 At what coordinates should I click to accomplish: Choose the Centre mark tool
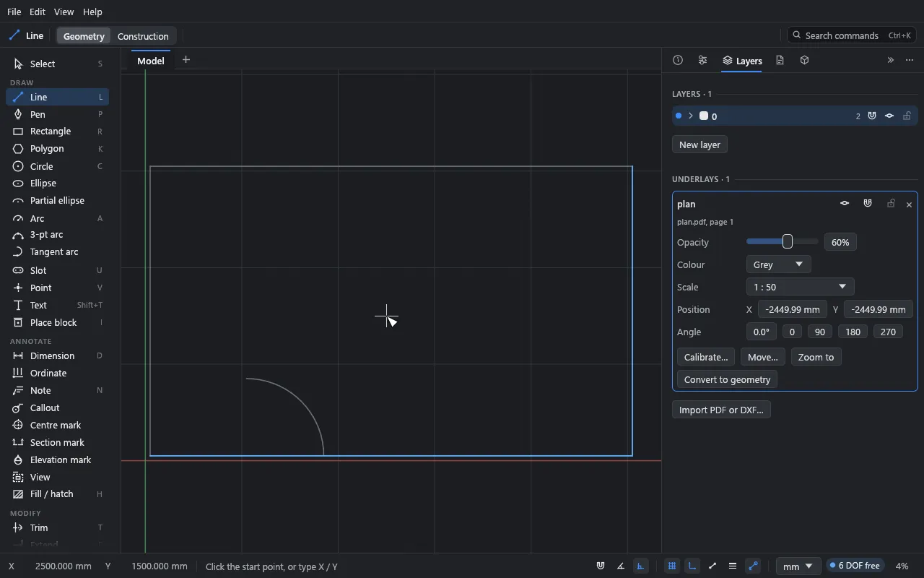[x=58, y=425]
